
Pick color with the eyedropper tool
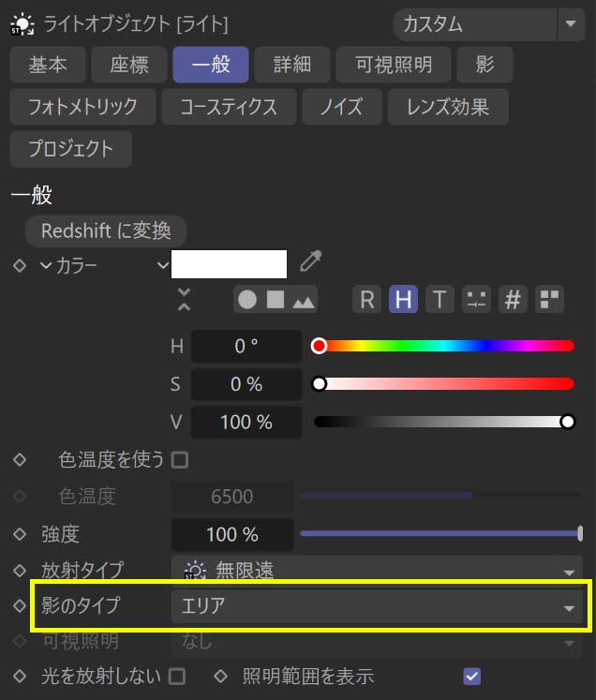tap(311, 261)
